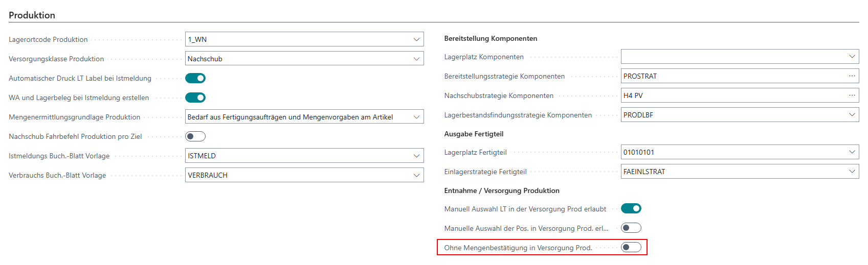
Task: Turn off Manuell Auswahl LT in Versorgung Prod
Action: (631, 208)
